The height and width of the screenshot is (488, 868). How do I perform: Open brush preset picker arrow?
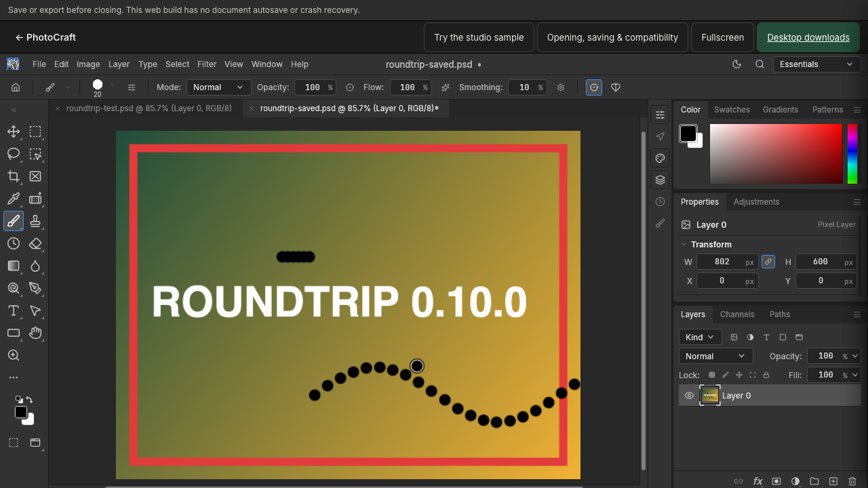point(112,85)
